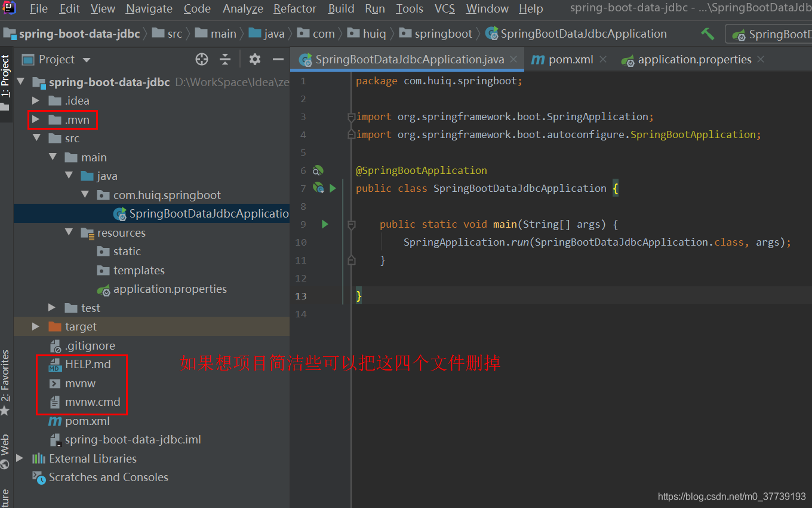The height and width of the screenshot is (508, 812).
Task: Click the Collapse All icon in Project panel
Action: (x=225, y=59)
